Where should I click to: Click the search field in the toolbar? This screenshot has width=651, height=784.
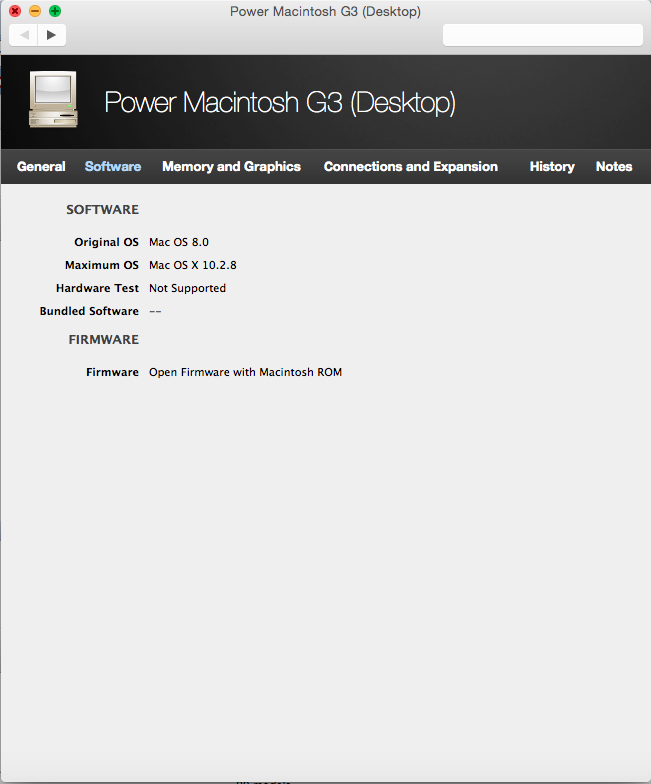(x=542, y=35)
